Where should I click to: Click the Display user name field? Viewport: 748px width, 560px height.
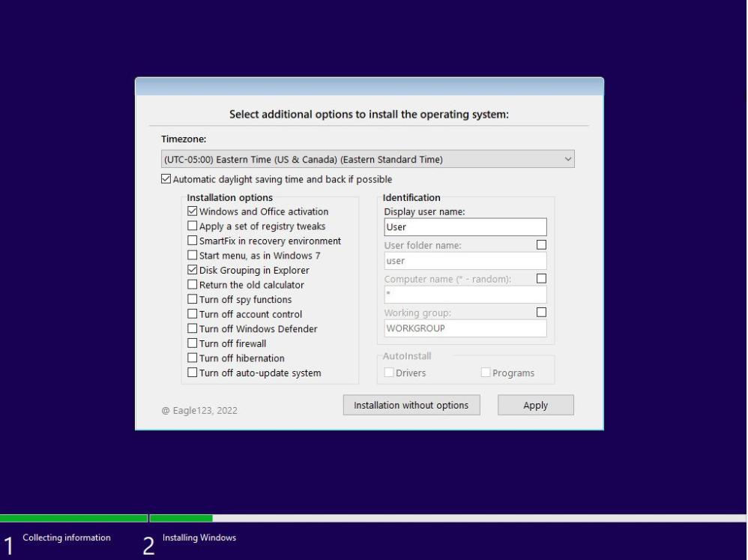coord(464,226)
